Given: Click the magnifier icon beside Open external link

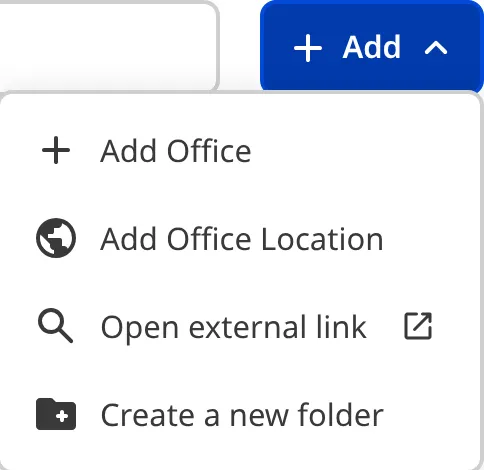Looking at the screenshot, I should [x=56, y=326].
